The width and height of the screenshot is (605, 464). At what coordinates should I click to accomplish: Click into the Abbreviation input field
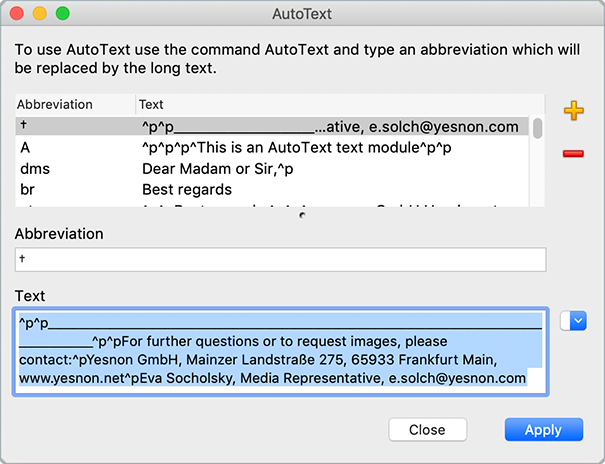pos(280,260)
